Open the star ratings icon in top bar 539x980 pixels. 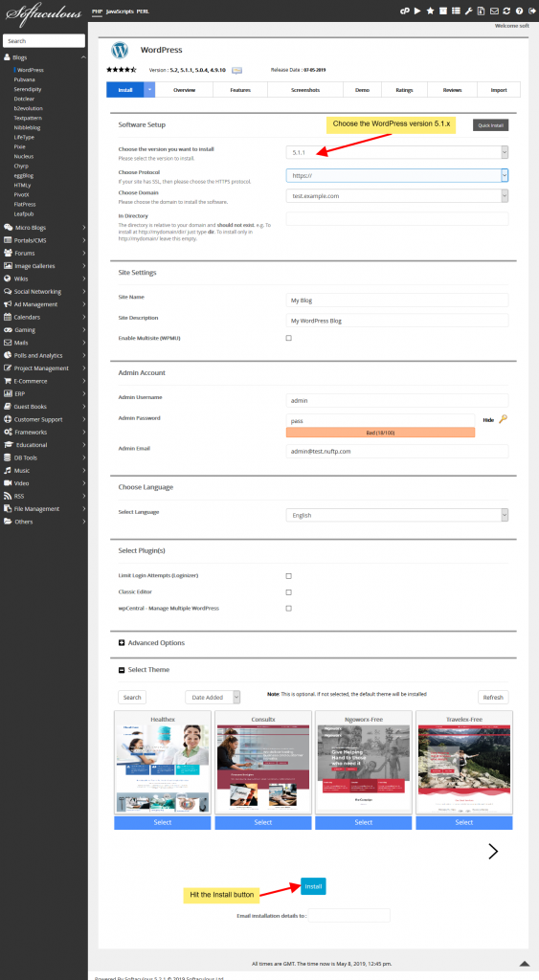(430, 11)
